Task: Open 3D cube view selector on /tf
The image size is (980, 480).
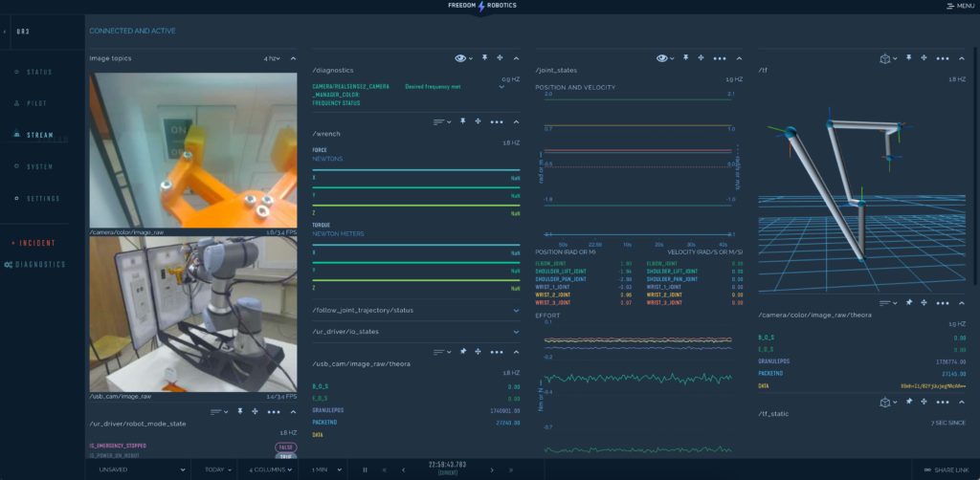Action: point(889,58)
